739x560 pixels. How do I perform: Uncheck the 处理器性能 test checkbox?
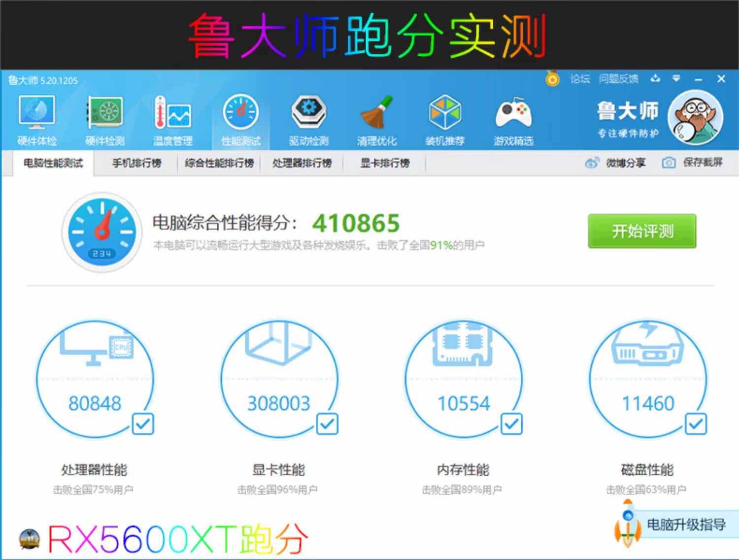[143, 424]
